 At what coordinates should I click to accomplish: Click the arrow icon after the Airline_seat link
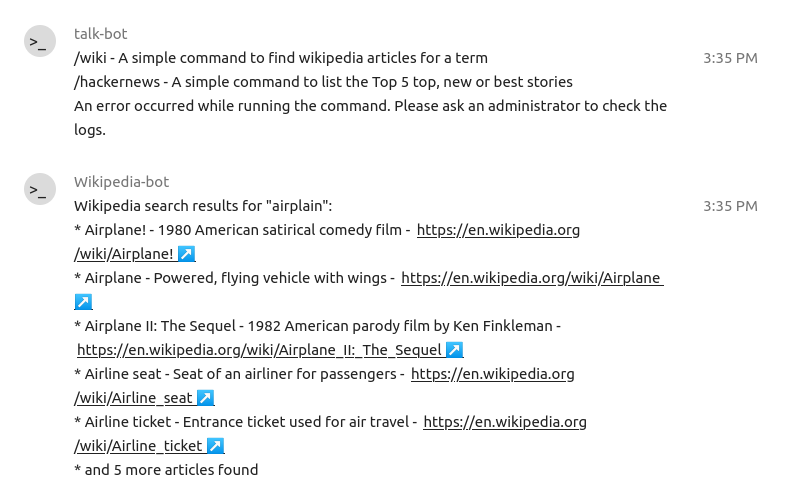205,398
